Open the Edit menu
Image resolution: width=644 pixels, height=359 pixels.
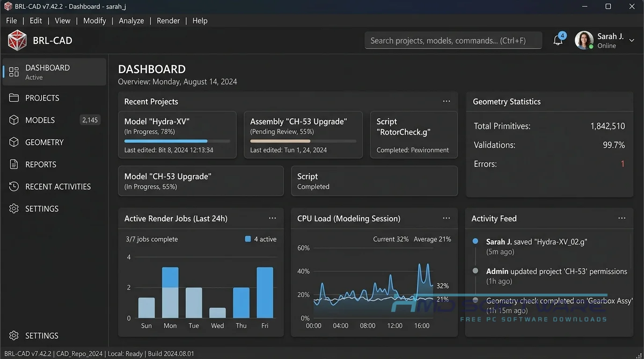click(x=36, y=21)
